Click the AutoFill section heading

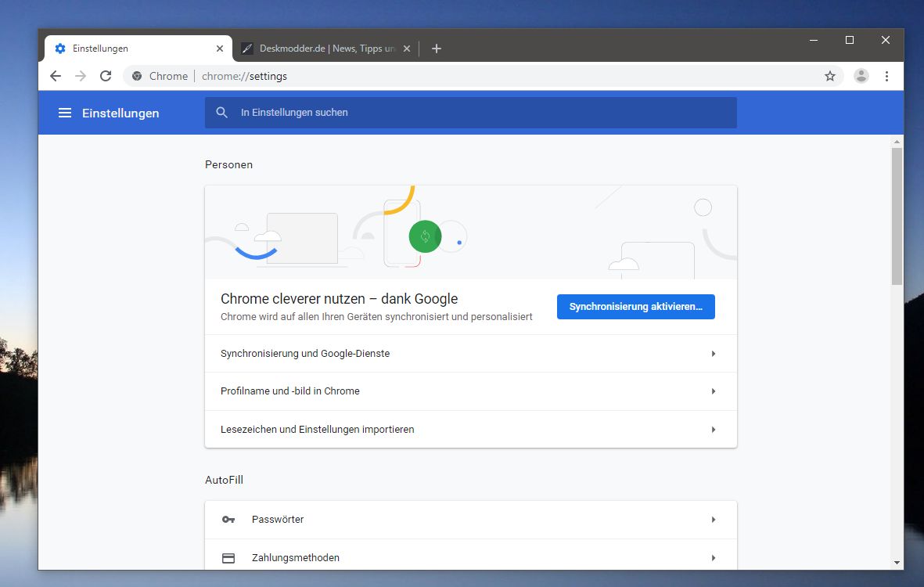coord(224,480)
